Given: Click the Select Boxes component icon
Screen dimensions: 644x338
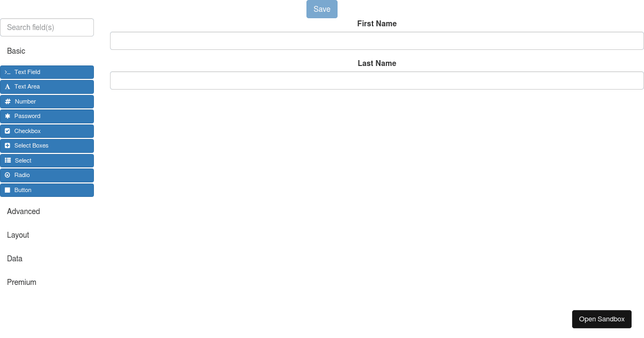Looking at the screenshot, I should (7, 145).
